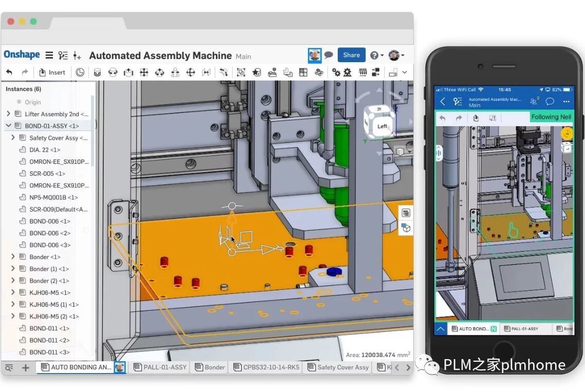
Task: Expand Bonder <1> tree node
Action: [13, 256]
